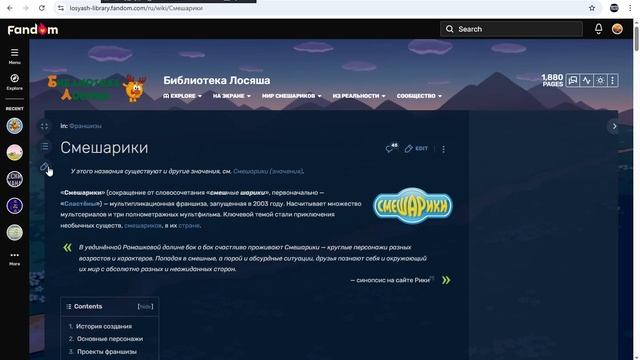The height and width of the screenshot is (360, 640).
Task: Open page comments bubble icon
Action: pos(391,148)
